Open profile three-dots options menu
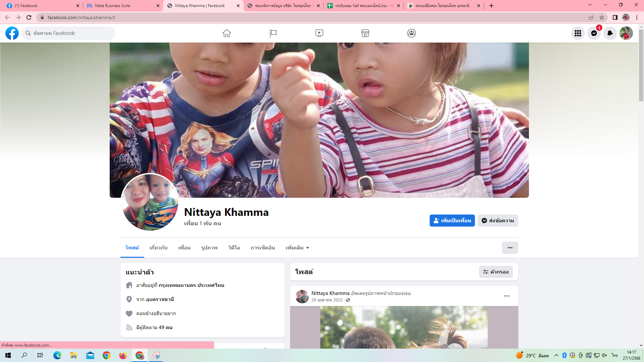 pos(510,248)
